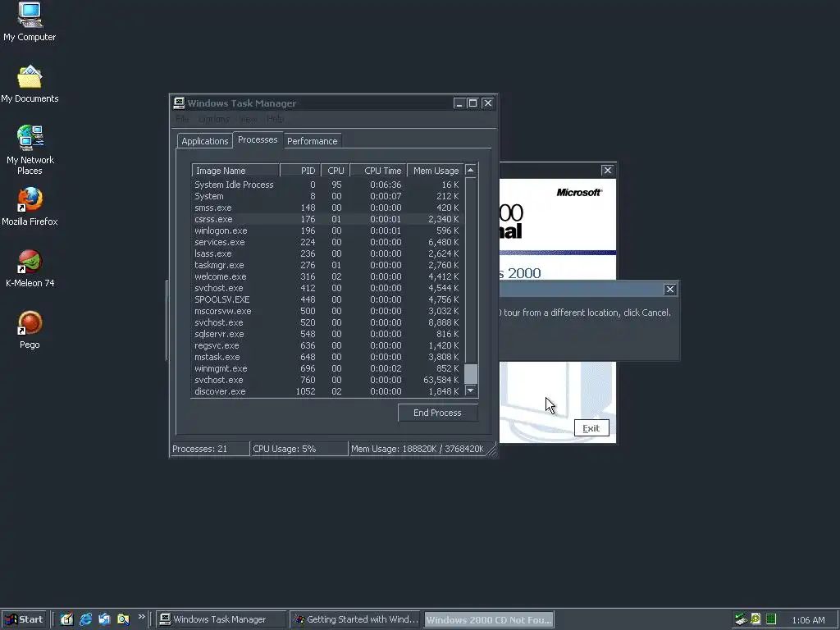Select the Pego desktop shortcut

click(30, 330)
